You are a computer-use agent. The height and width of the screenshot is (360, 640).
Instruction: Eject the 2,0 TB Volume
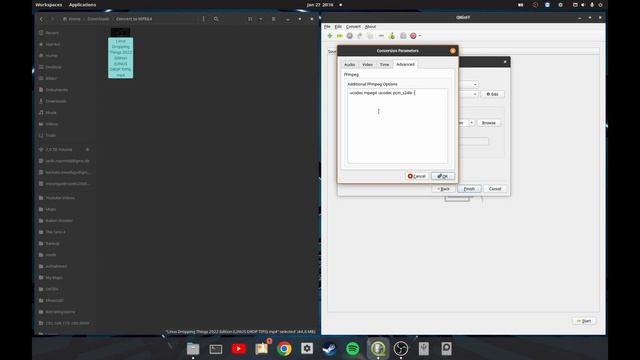coord(87,150)
